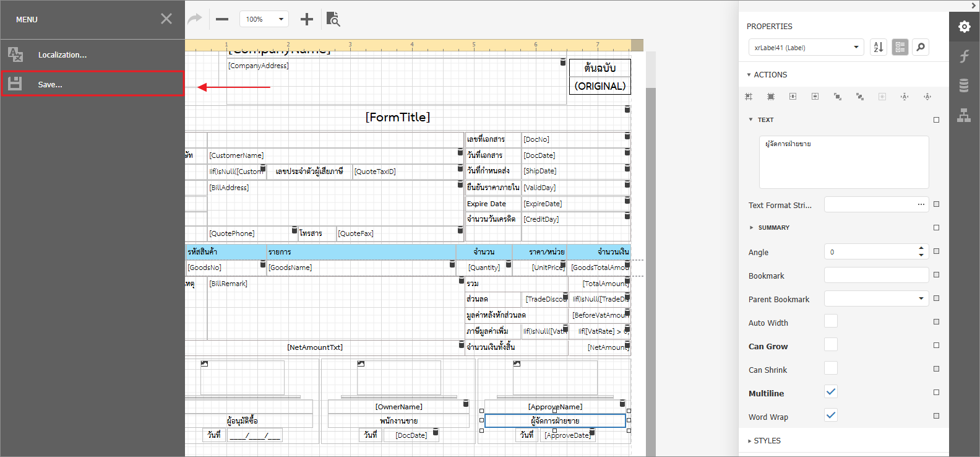Open the Field List database tab

(x=964, y=85)
